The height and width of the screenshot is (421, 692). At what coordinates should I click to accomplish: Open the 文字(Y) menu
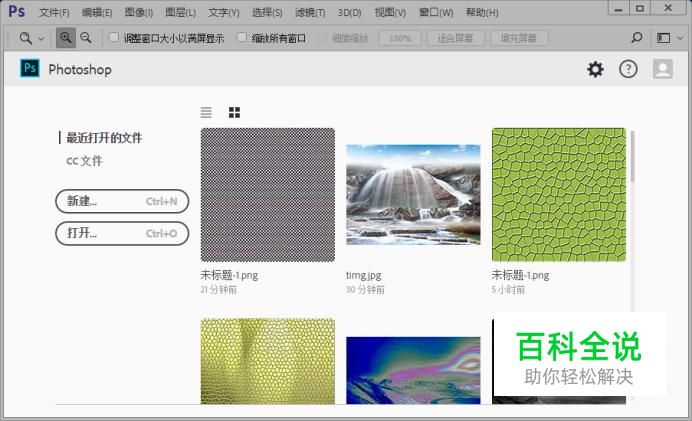(224, 12)
